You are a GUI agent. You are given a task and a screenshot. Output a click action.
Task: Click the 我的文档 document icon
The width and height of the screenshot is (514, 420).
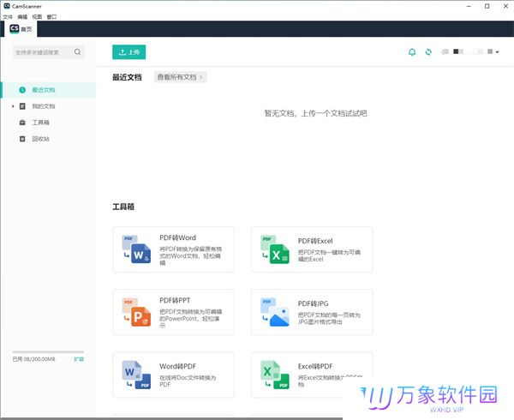click(22, 106)
